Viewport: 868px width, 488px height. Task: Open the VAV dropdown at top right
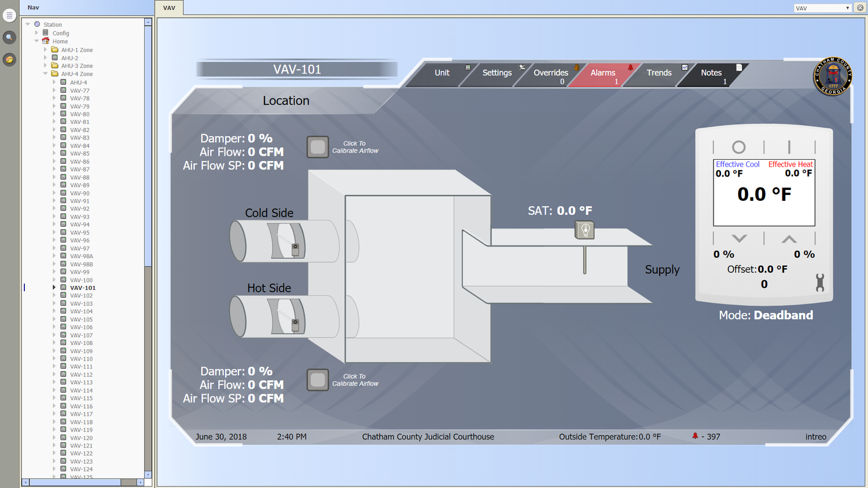click(x=822, y=8)
